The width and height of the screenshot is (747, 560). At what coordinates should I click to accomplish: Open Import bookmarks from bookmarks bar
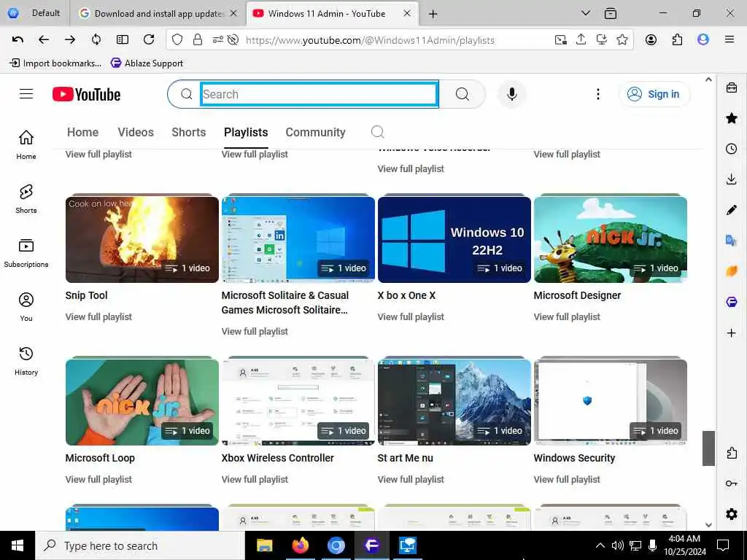55,63
